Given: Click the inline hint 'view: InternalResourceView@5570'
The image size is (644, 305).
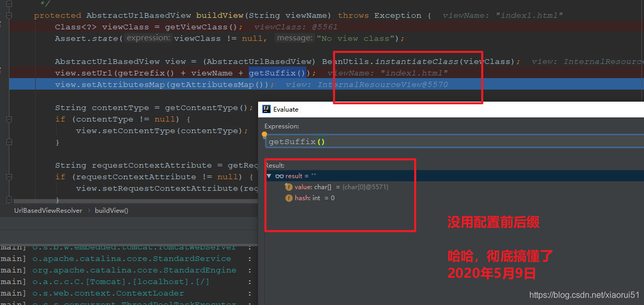Looking at the screenshot, I should [x=367, y=84].
